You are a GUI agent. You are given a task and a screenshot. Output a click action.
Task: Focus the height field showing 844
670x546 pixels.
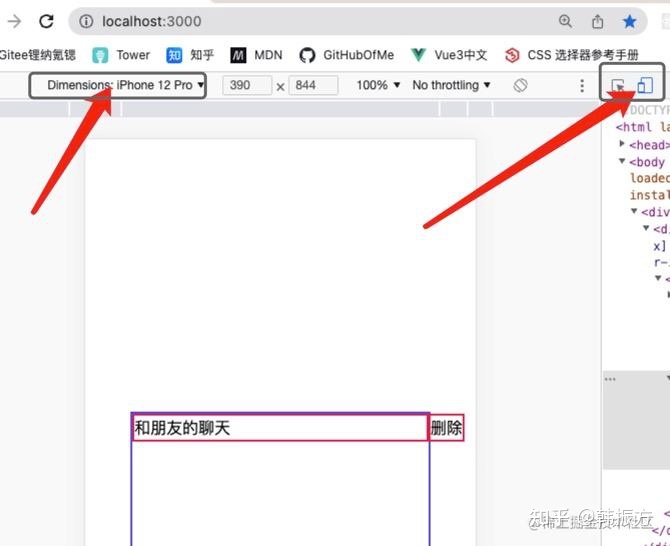point(313,85)
